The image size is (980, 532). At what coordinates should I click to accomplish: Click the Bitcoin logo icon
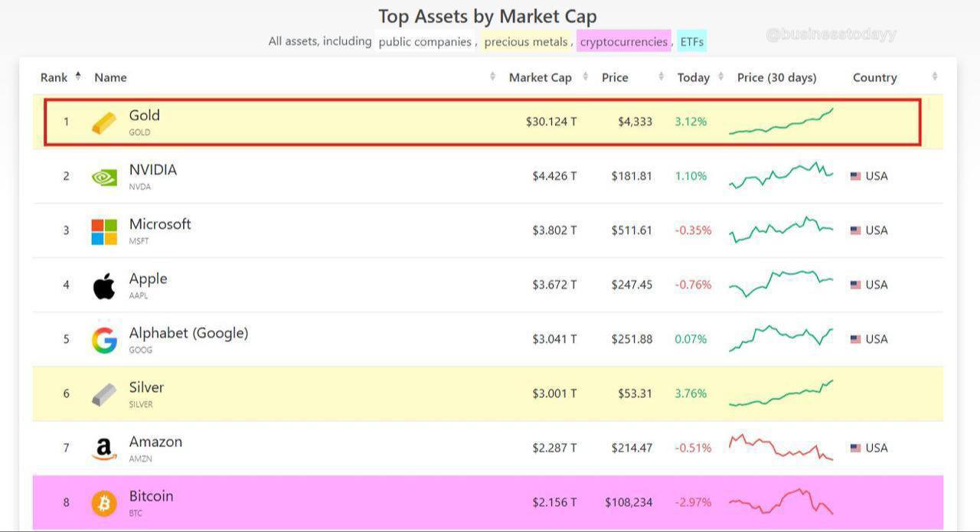click(104, 503)
